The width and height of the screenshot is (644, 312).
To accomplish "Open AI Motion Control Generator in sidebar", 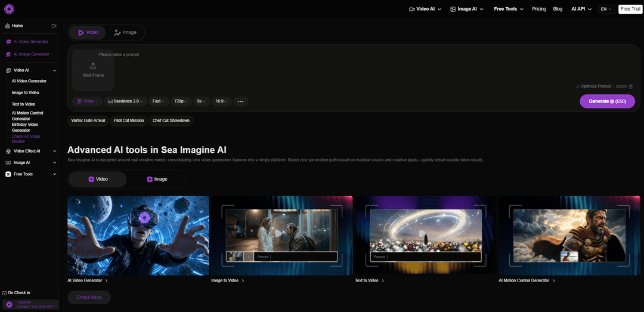I will (27, 116).
